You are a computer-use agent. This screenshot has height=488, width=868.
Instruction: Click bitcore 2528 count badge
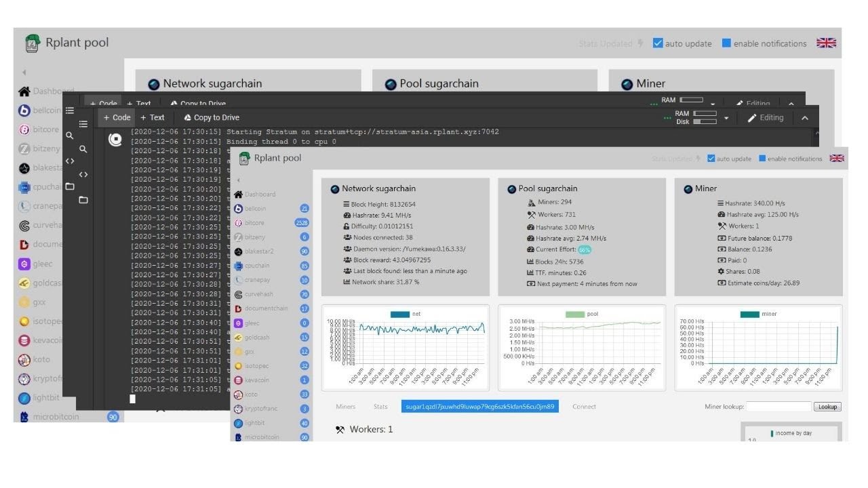click(x=302, y=223)
